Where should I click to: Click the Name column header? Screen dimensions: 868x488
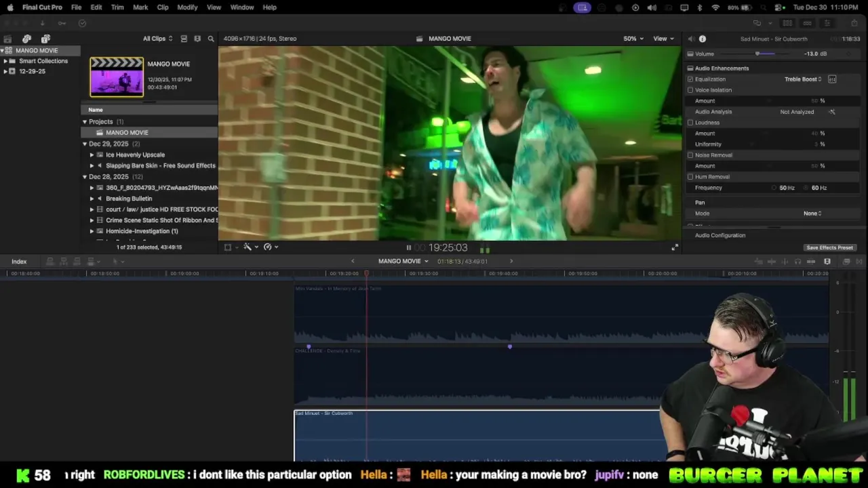click(96, 110)
